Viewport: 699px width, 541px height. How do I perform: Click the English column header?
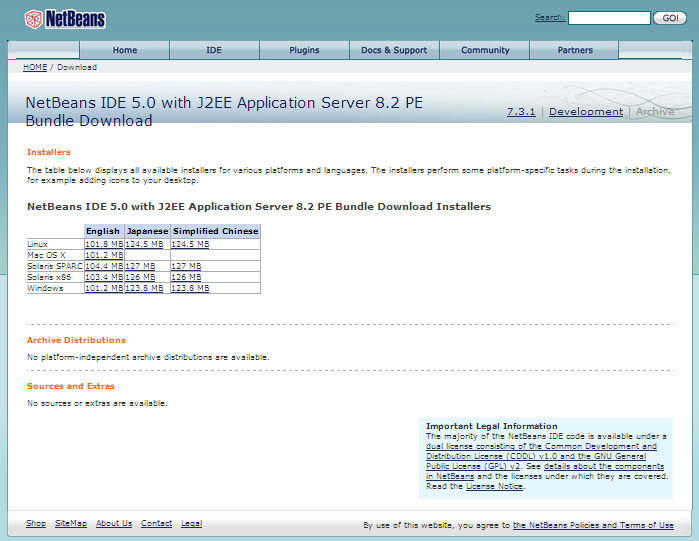point(104,231)
